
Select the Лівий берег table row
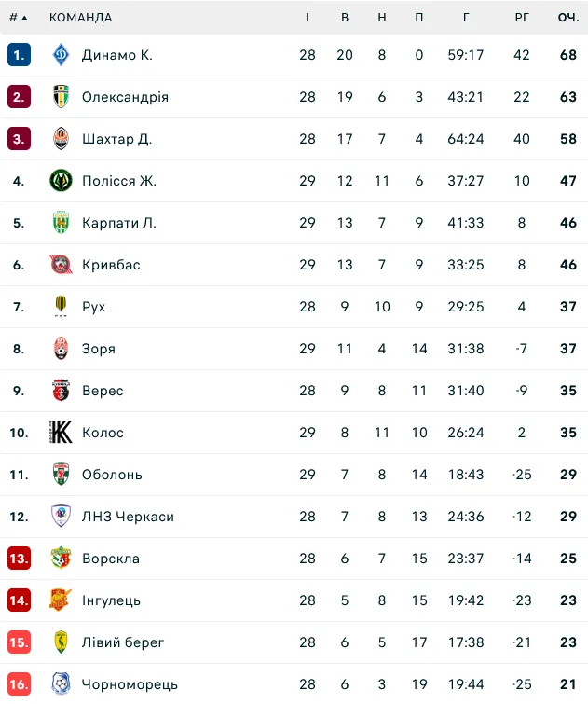coord(294,642)
